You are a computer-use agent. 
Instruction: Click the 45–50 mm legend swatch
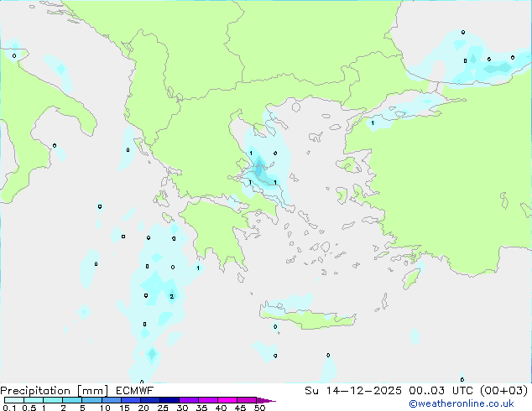pyautogui.click(x=247, y=400)
